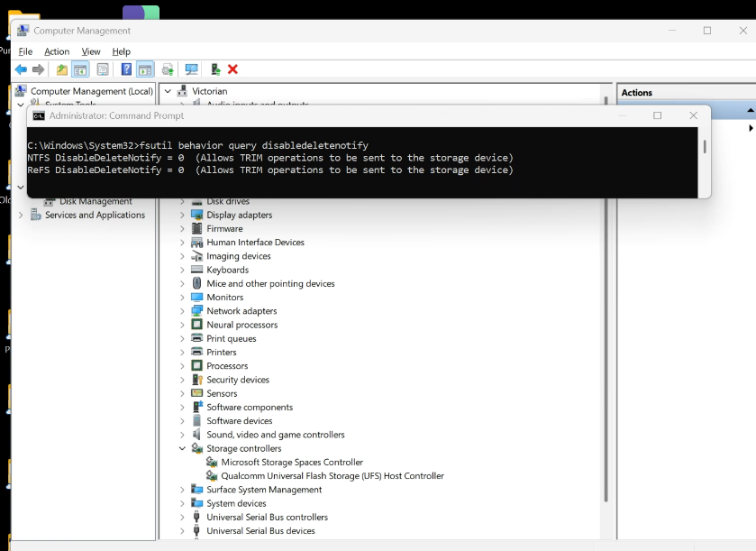
Task: Click the Sound, video and game controllers icon
Action: point(196,435)
